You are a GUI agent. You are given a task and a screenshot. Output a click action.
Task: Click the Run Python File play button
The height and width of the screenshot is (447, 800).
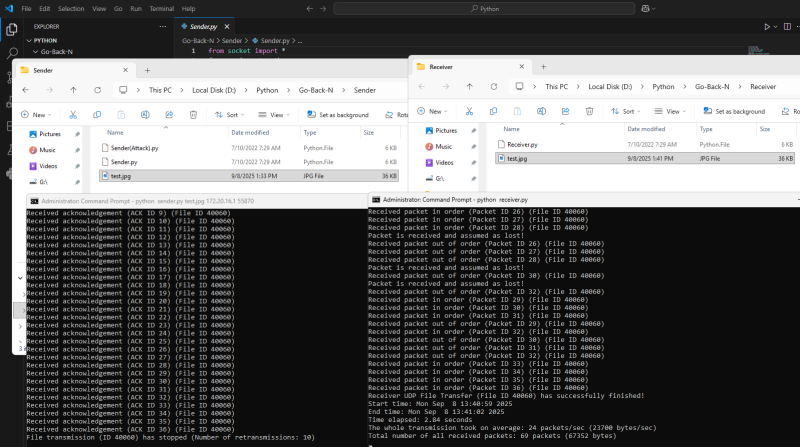(x=768, y=27)
